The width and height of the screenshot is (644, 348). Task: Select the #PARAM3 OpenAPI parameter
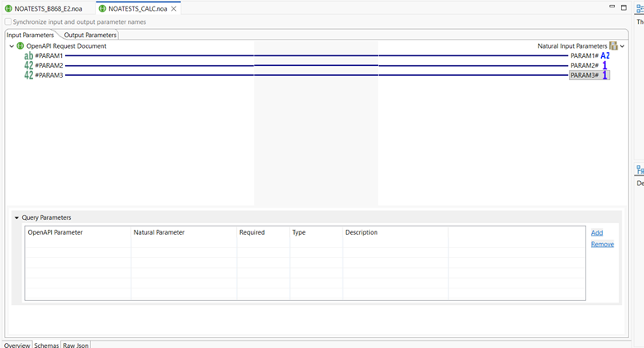[x=49, y=75]
